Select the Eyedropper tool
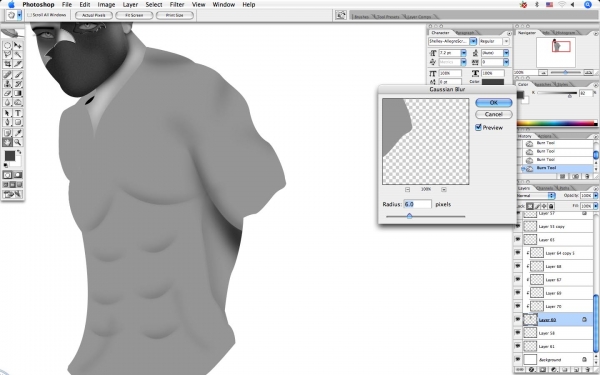The image size is (600, 375). point(18,133)
